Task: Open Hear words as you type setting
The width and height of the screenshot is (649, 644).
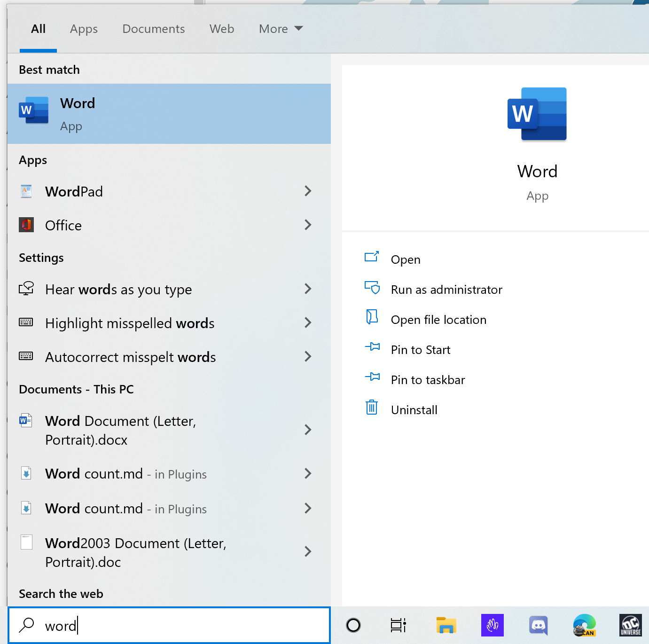Action: (x=169, y=289)
